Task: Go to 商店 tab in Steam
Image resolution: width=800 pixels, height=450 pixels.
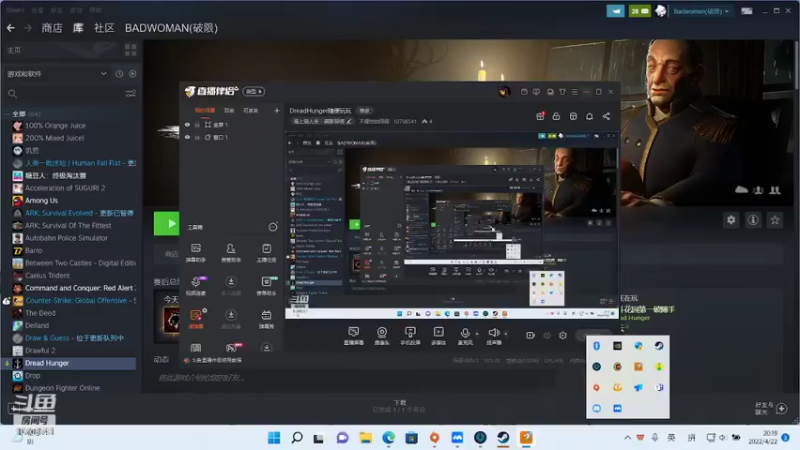Action: click(52, 28)
